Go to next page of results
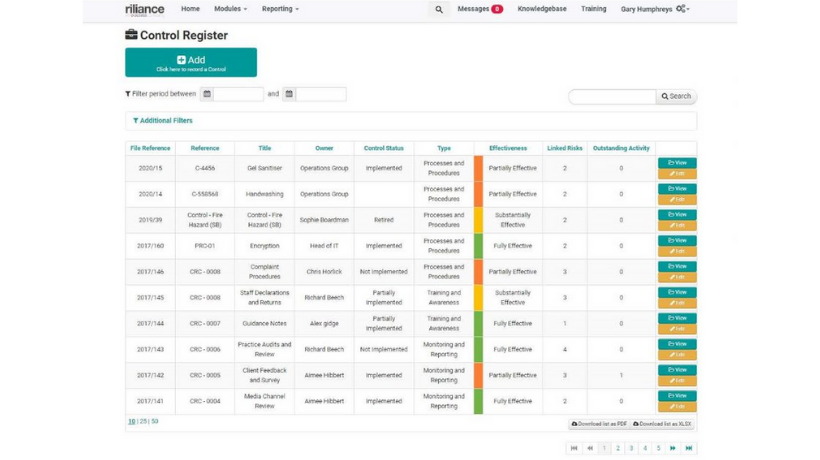The width and height of the screenshot is (820, 460). [673, 448]
